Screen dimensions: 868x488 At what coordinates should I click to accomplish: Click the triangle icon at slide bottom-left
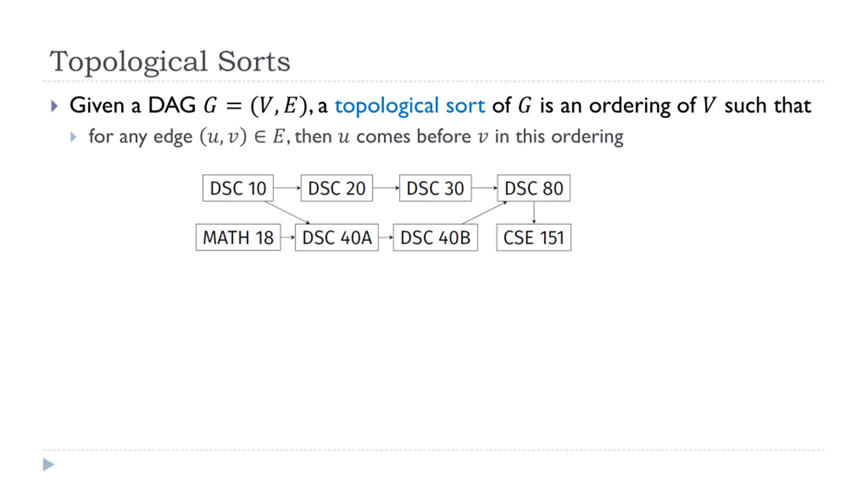pos(48,464)
